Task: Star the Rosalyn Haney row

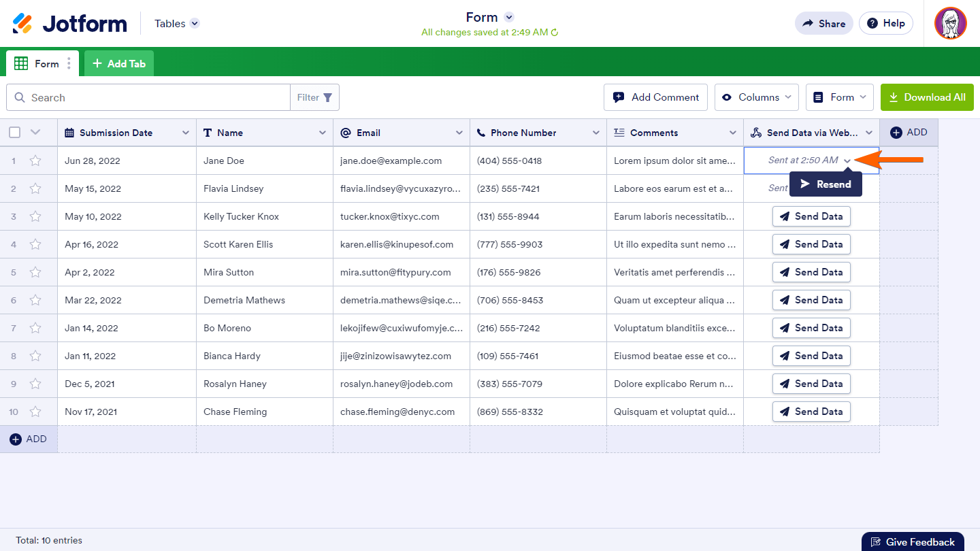Action: pyautogui.click(x=35, y=384)
